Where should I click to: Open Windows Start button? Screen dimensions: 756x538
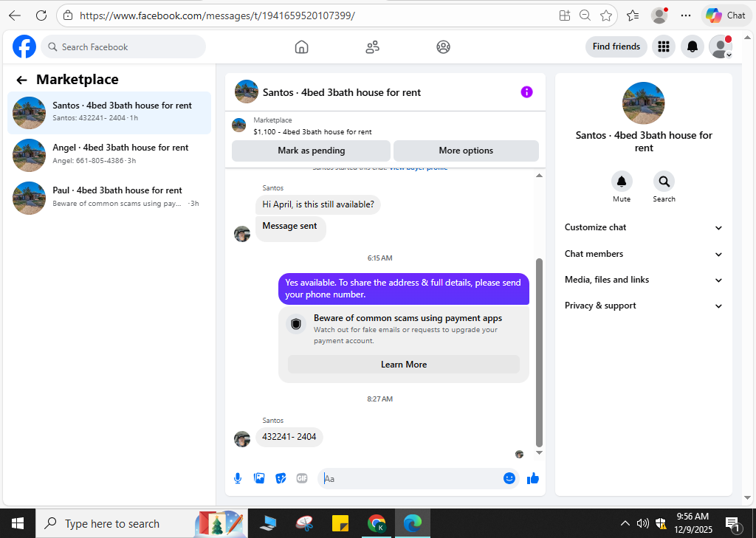pyautogui.click(x=18, y=523)
